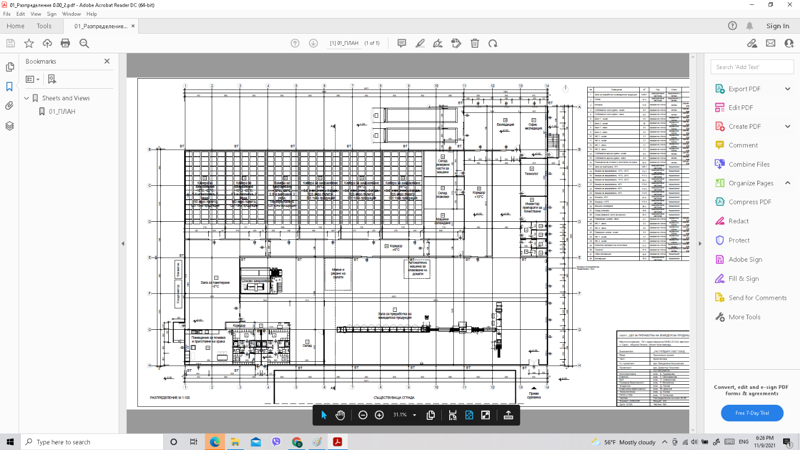800x450 pixels.
Task: Click the sticky note comment icon
Action: [x=401, y=43]
